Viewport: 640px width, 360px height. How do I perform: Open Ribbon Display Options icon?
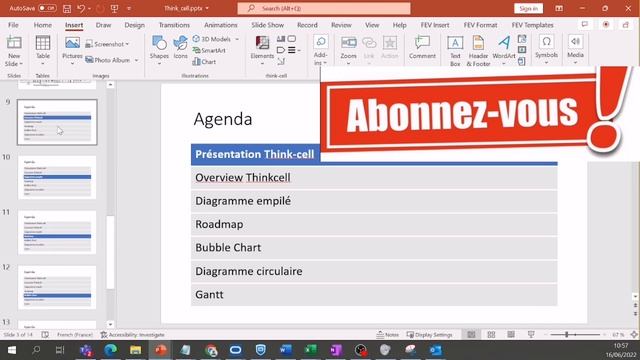(559, 9)
